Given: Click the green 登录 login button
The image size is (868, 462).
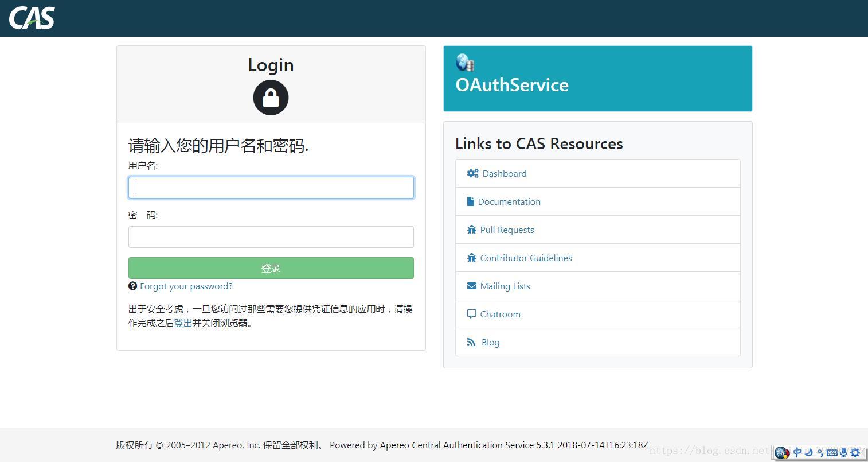Looking at the screenshot, I should 271,268.
